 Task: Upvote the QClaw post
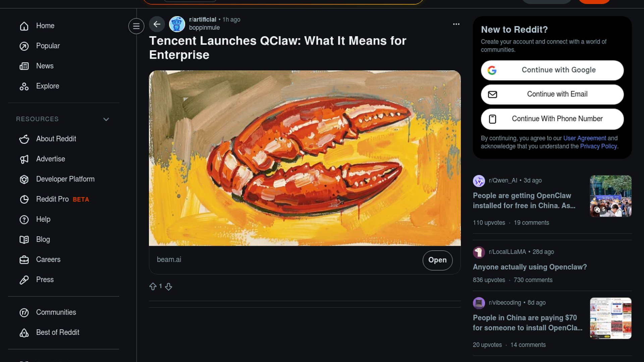tap(153, 287)
